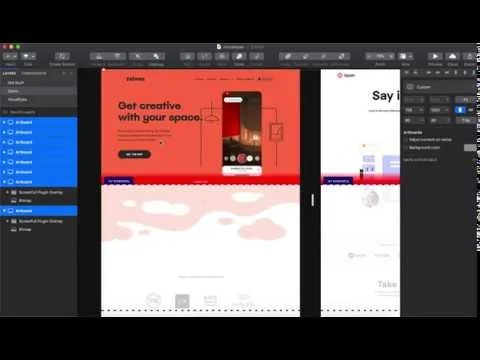Click the logo on the coral artboard header

coord(135,79)
